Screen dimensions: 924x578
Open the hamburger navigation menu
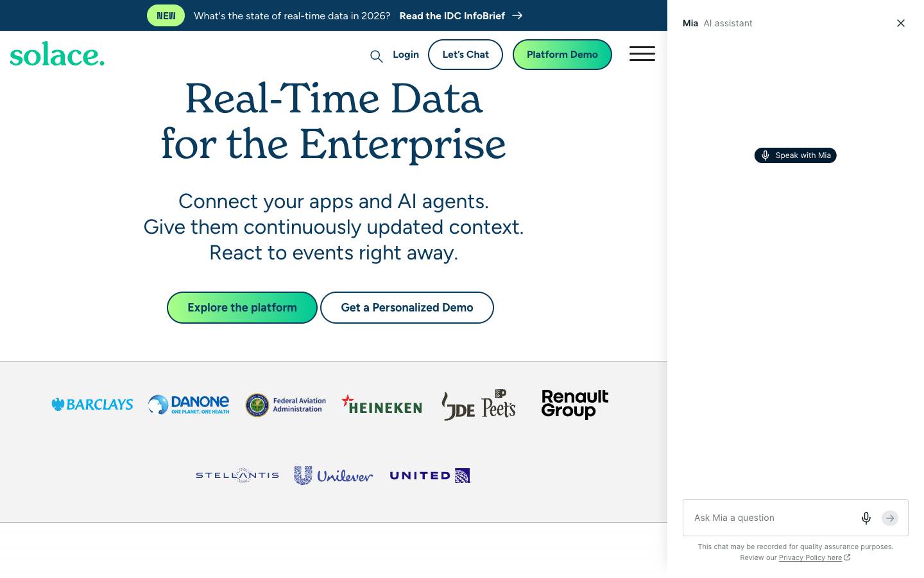click(642, 54)
